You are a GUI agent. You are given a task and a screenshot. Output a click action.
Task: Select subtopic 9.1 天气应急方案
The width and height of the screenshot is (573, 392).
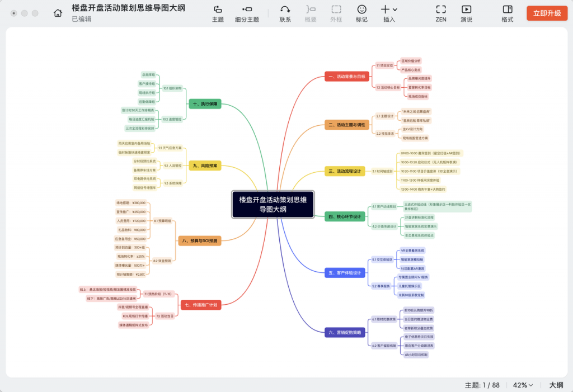point(170,148)
